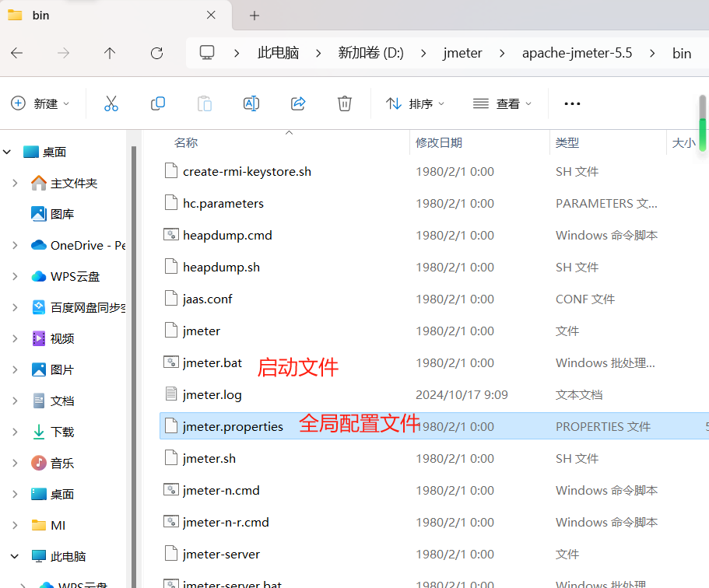Sort by the 修改日期 column header
Viewport: 709px width, 588px height.
pyautogui.click(x=439, y=143)
